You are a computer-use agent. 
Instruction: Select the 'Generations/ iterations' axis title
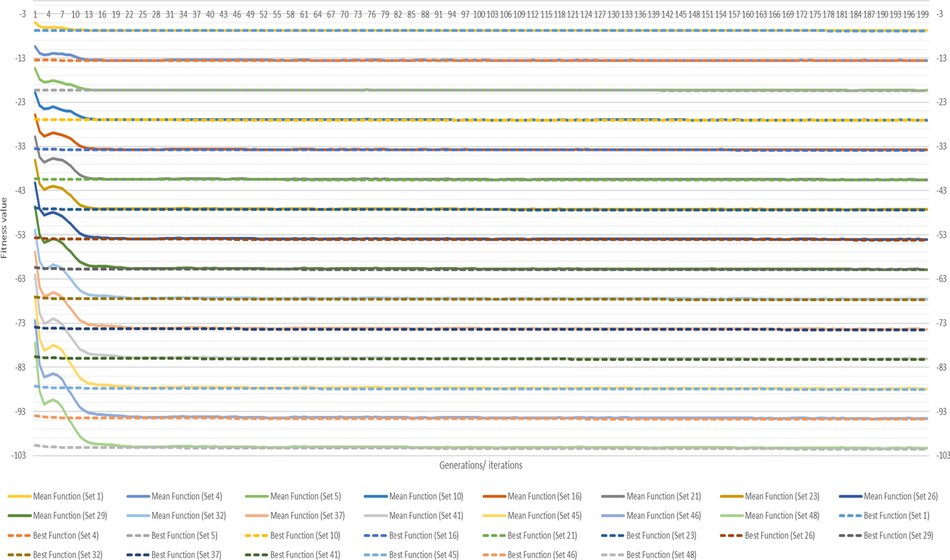480,464
